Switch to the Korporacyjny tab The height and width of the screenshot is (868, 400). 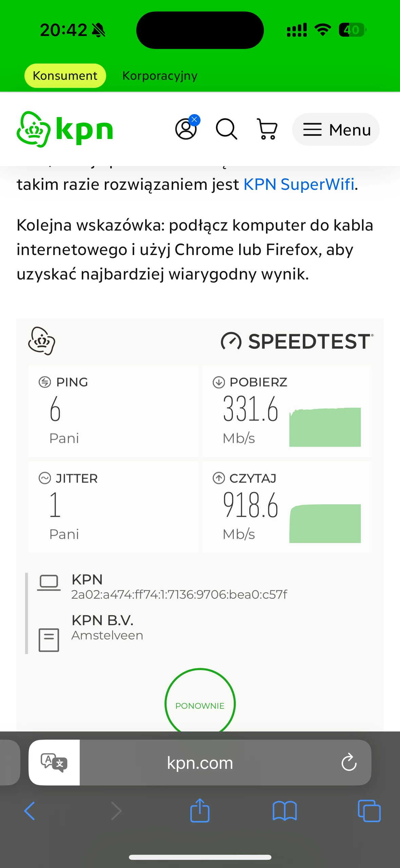[160, 76]
